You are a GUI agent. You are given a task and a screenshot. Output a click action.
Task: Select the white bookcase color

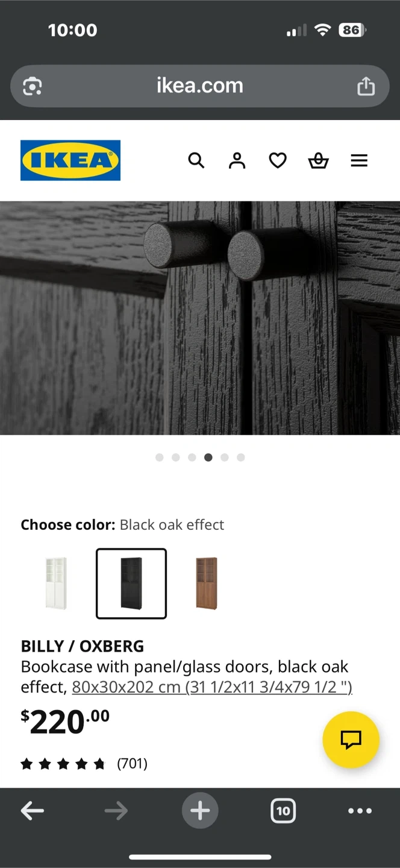pyautogui.click(x=56, y=583)
